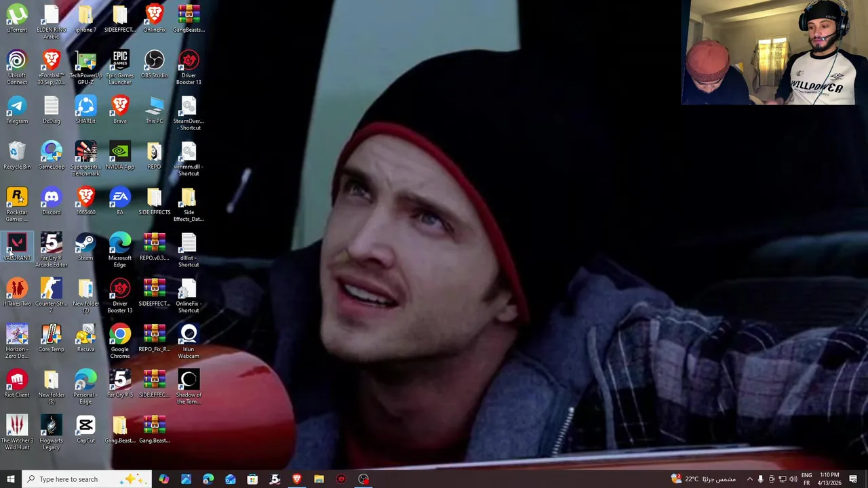
Task: Select the Recuva desktop icon
Action: tap(85, 338)
